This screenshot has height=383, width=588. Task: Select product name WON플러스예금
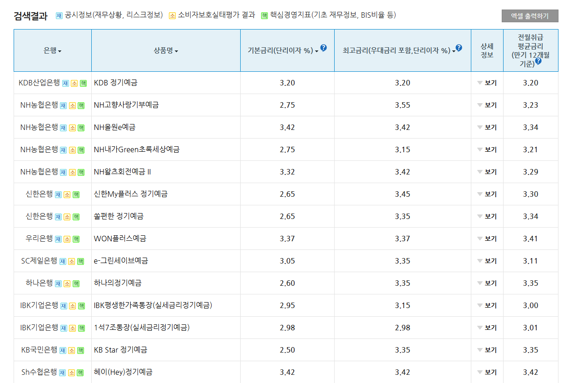tap(120, 239)
